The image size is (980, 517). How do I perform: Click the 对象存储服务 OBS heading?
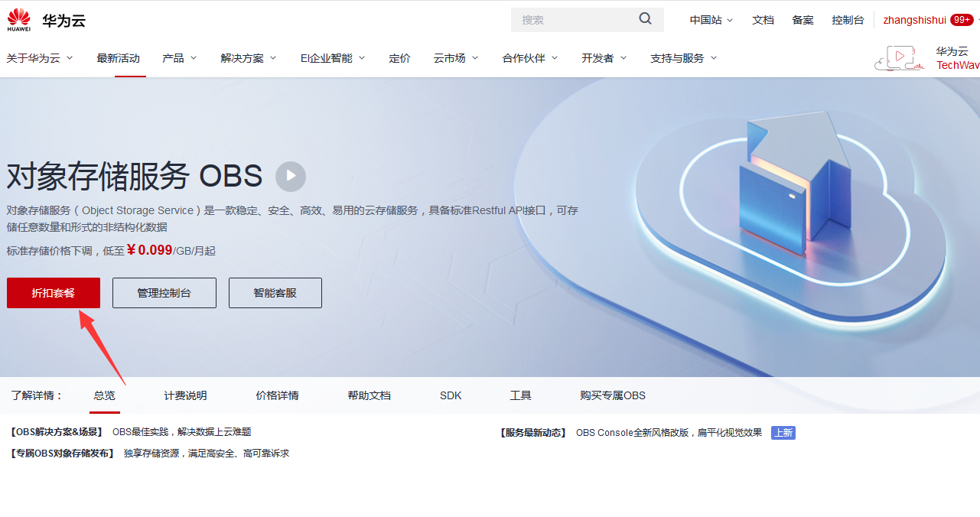pos(135,177)
